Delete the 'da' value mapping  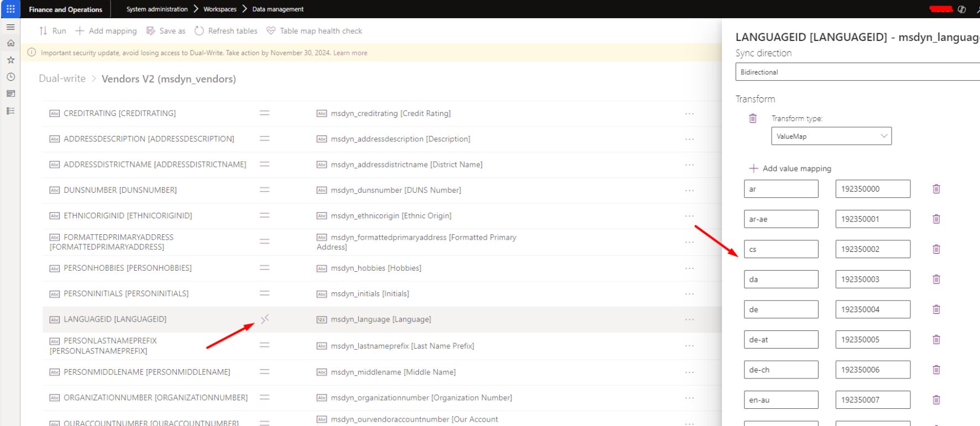[x=936, y=279]
